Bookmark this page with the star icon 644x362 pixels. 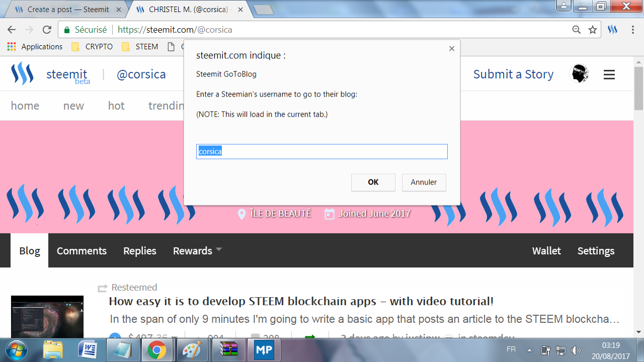[593, 30]
